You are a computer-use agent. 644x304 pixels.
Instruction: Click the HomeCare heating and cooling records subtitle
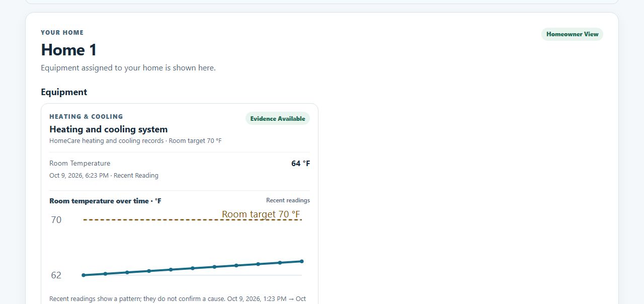[x=135, y=141]
